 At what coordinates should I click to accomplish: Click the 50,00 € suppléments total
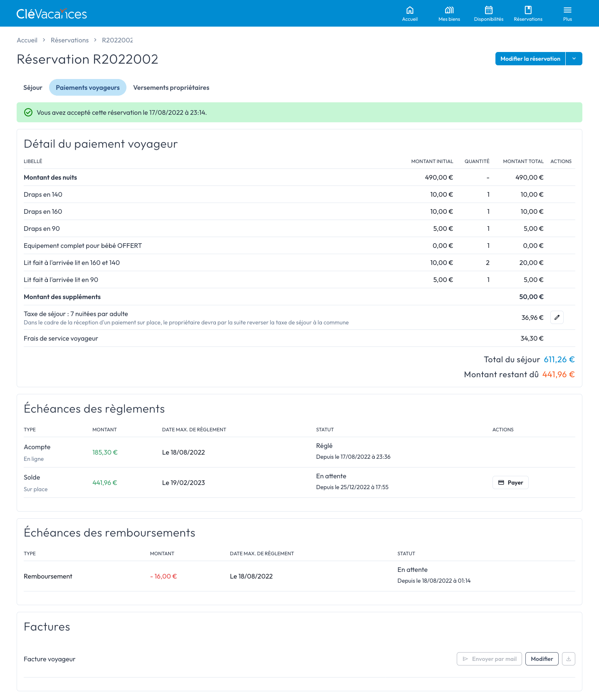(531, 297)
